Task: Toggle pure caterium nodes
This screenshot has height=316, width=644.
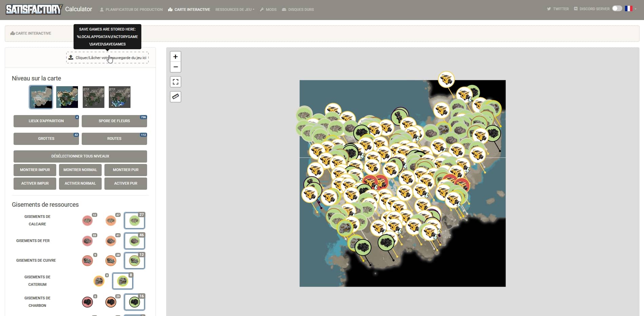Action: (123, 281)
